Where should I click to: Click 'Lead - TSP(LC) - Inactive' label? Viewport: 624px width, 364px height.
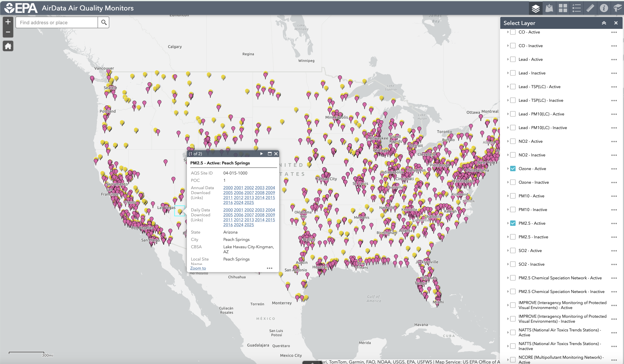pyautogui.click(x=541, y=100)
